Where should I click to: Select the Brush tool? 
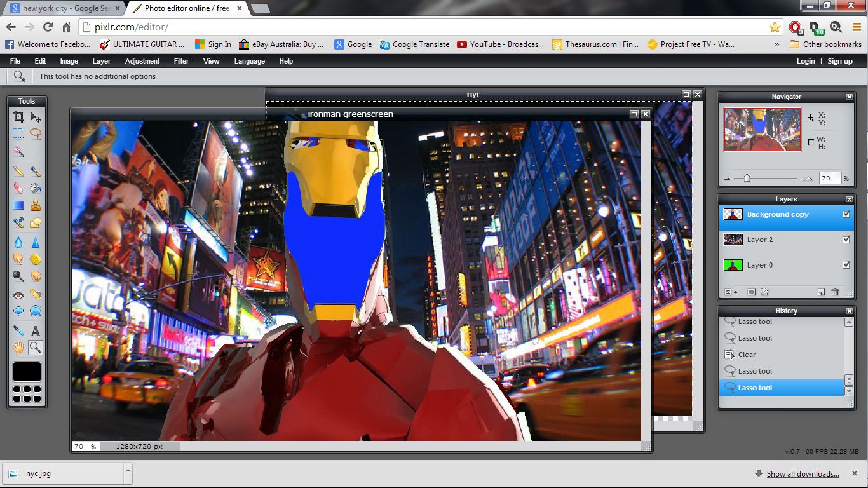36,171
